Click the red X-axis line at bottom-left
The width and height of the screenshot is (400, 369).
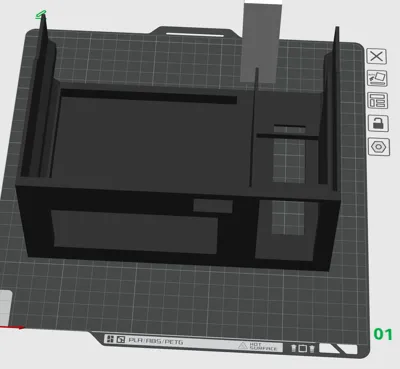[11, 328]
